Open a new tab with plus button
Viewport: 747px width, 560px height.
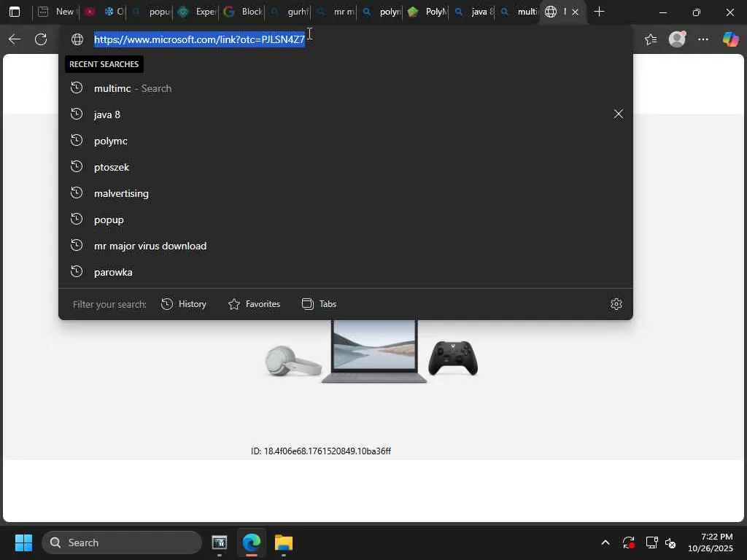(600, 12)
